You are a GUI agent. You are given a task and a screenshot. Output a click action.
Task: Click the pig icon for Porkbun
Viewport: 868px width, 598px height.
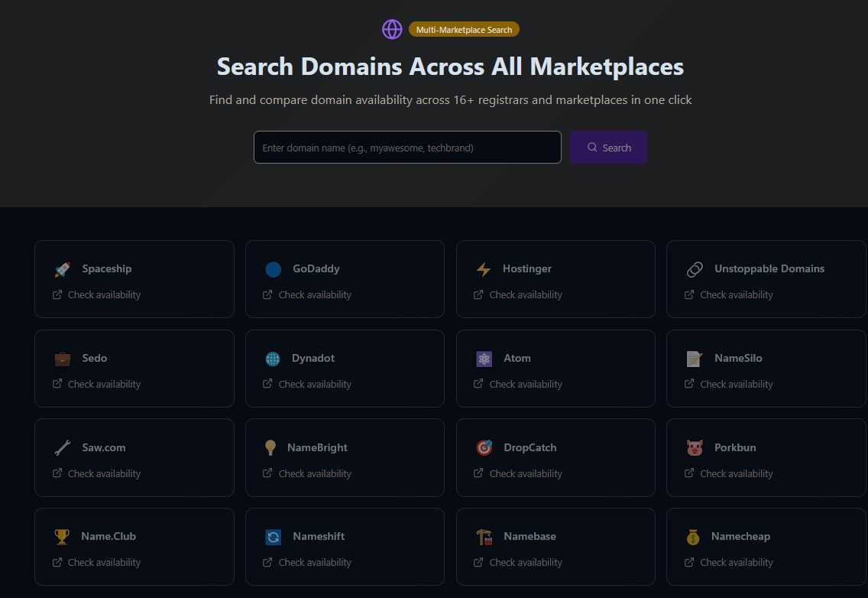694,447
